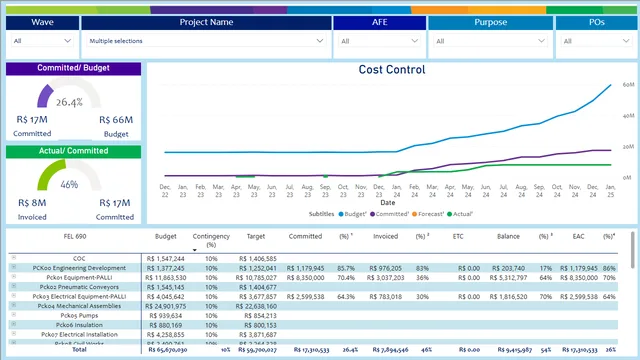Viewport: 640px width, 360px height.
Task: Expand the Pck06 Insulation row
Action: (13, 324)
